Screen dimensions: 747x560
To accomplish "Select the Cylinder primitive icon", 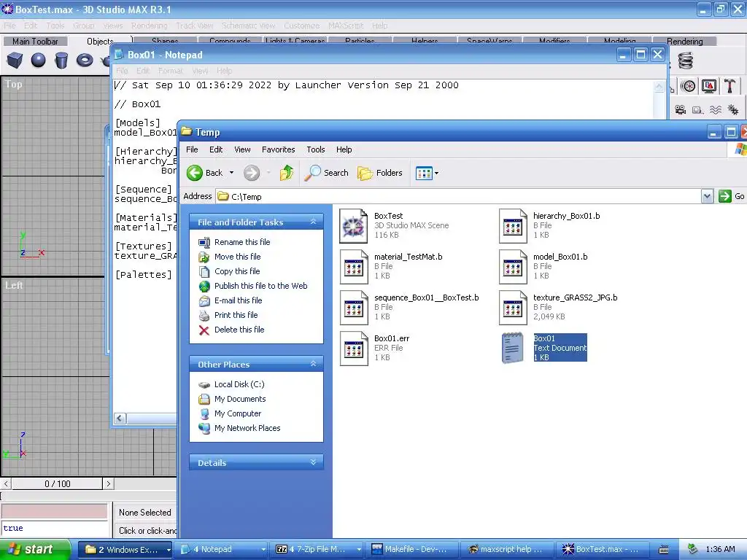I will tap(61, 61).
